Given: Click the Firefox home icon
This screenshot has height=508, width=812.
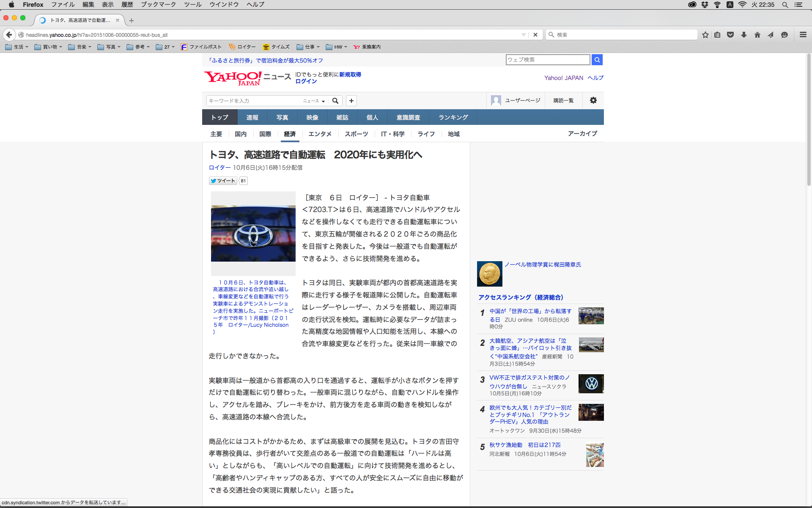Looking at the screenshot, I should click(x=757, y=35).
